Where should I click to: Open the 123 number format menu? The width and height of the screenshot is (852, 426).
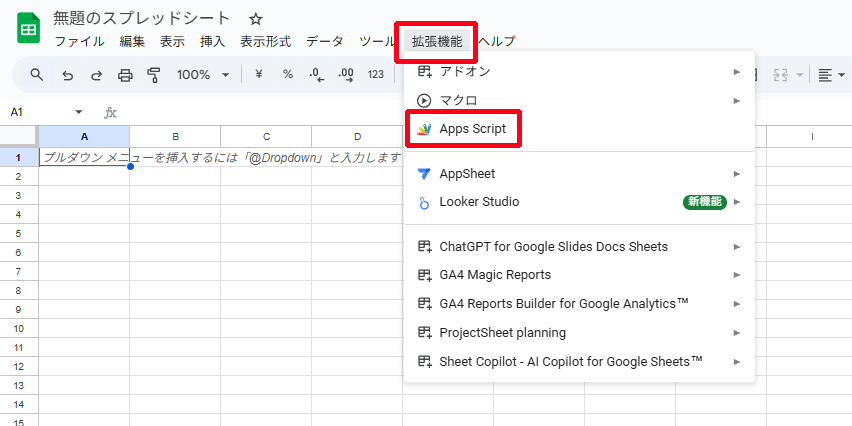[x=375, y=74]
